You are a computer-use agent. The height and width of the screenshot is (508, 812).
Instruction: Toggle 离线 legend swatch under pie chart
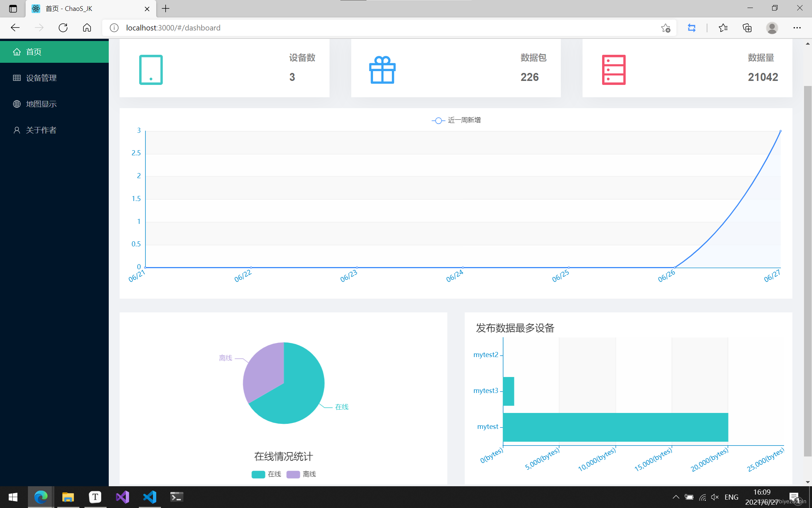(x=293, y=474)
